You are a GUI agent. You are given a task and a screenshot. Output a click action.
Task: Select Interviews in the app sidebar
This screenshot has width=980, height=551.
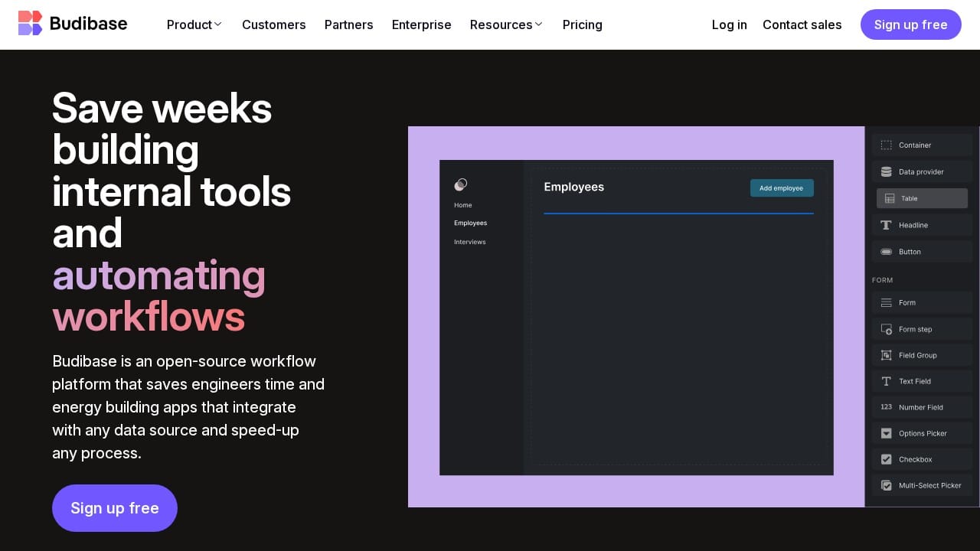(469, 242)
